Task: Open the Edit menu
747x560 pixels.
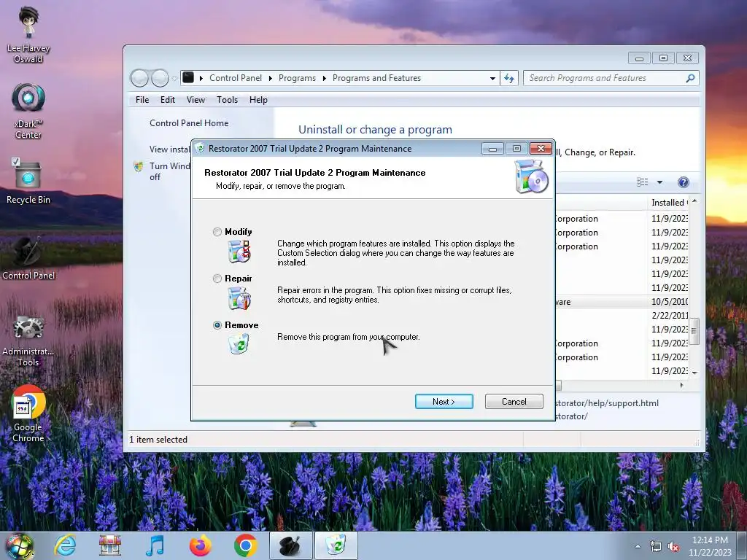Action: coord(168,99)
